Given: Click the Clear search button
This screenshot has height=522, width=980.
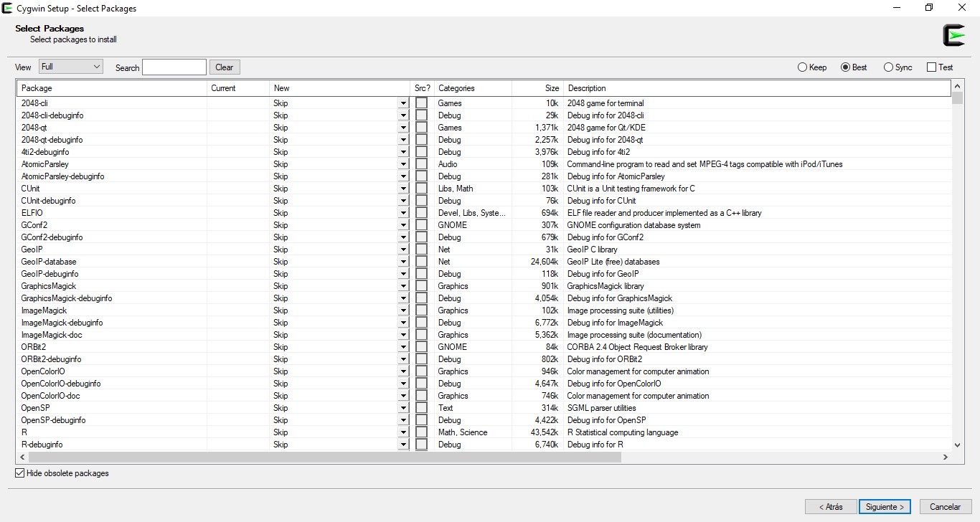Looking at the screenshot, I should coord(225,67).
